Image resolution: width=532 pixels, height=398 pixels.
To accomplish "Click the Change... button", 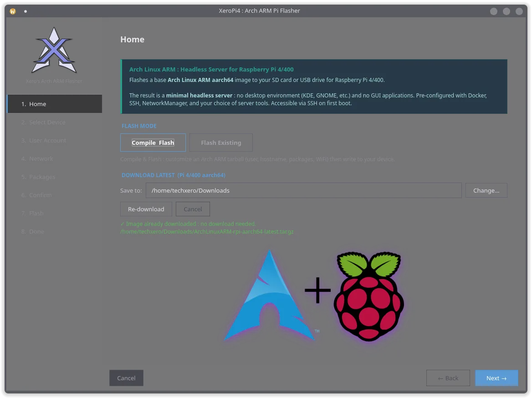I will pos(486,190).
